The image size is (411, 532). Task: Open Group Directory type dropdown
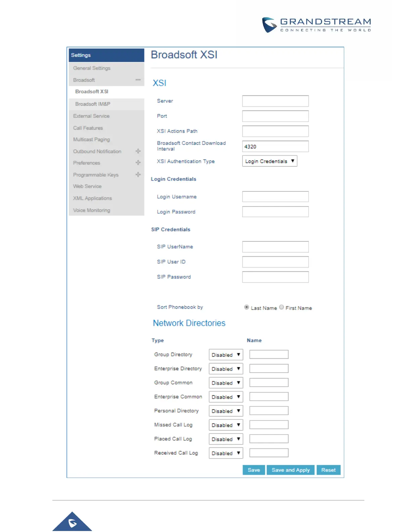click(x=226, y=355)
